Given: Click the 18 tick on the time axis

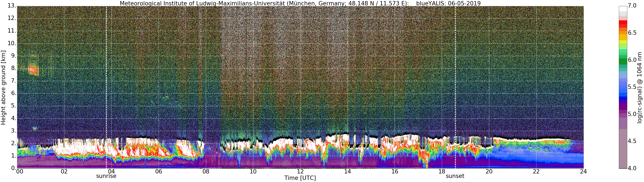Looking at the screenshot, I should coord(442,172).
